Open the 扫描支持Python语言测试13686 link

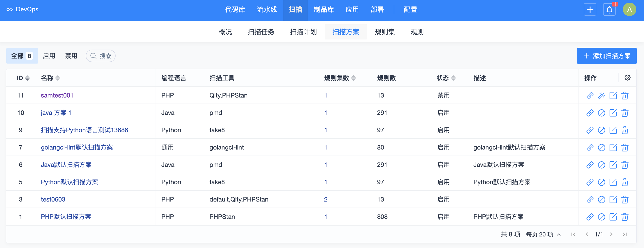tap(84, 130)
